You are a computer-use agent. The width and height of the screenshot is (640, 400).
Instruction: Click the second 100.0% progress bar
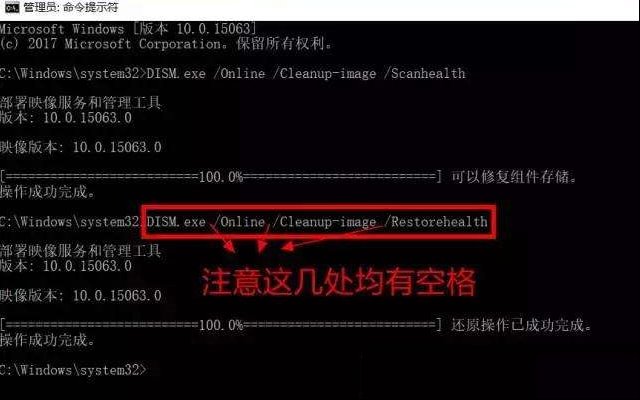pos(221,325)
